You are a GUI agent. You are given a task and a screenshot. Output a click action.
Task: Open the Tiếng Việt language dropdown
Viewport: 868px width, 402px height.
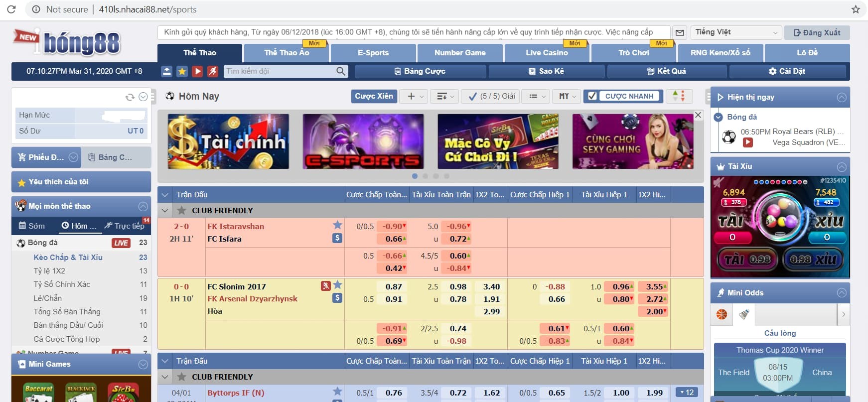point(736,32)
